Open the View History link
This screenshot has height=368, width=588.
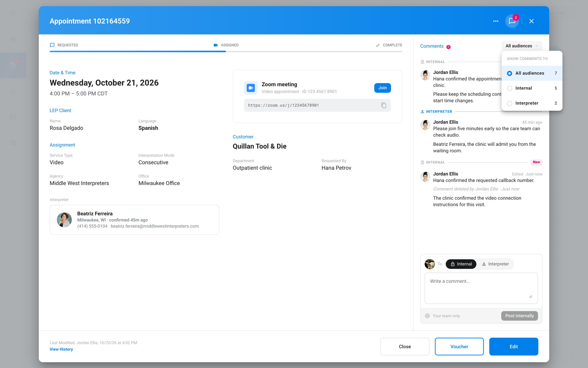coord(61,349)
